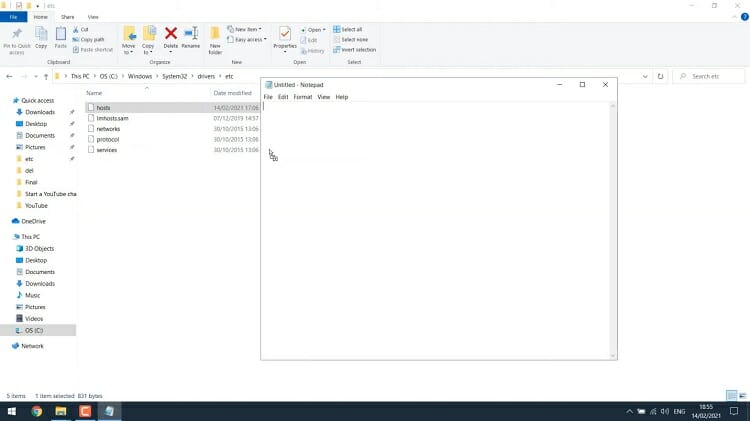The height and width of the screenshot is (421, 750).
Task: Select the lmhosts.sam file
Action: (x=112, y=118)
